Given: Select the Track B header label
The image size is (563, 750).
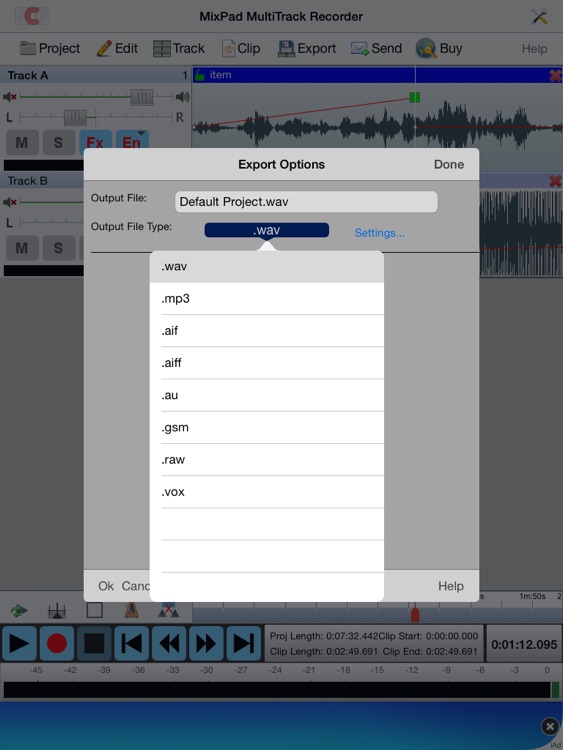Looking at the screenshot, I should tap(28, 181).
